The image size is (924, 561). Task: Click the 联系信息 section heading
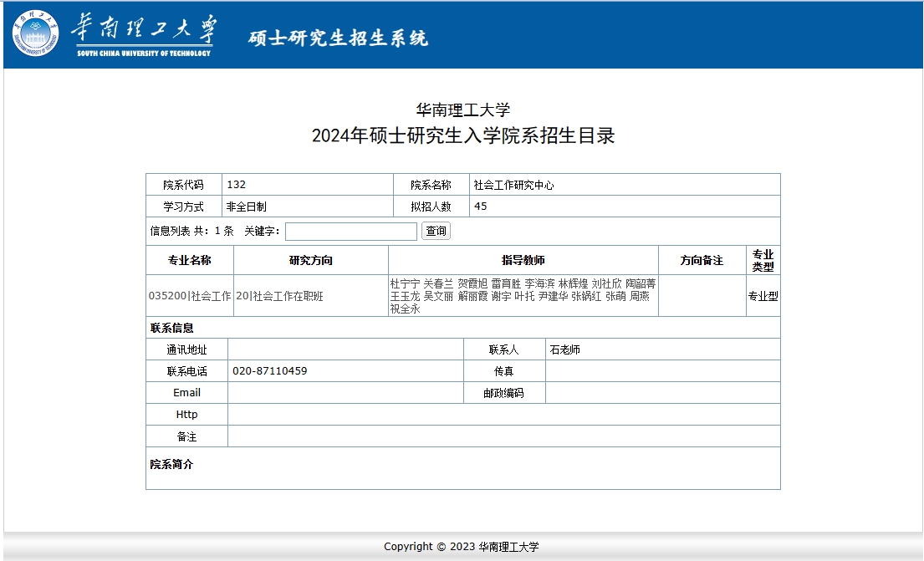tap(172, 328)
